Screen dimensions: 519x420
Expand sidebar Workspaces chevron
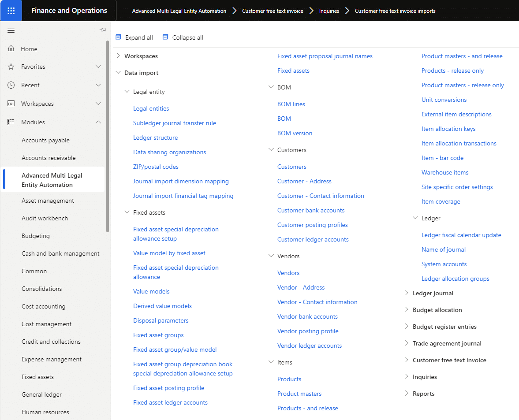[x=98, y=104]
